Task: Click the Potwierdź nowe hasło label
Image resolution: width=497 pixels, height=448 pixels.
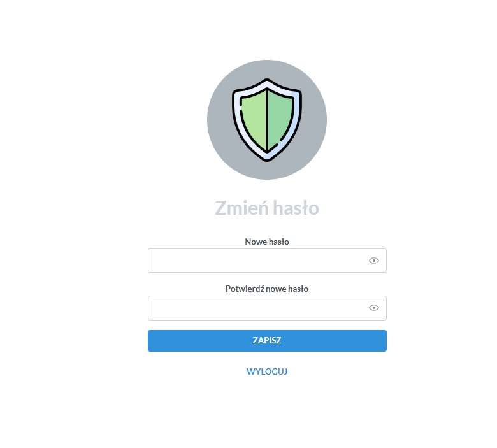Action: (x=267, y=289)
